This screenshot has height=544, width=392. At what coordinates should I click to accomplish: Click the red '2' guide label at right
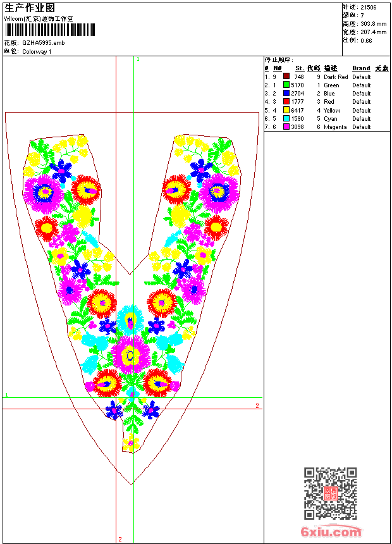[257, 405]
